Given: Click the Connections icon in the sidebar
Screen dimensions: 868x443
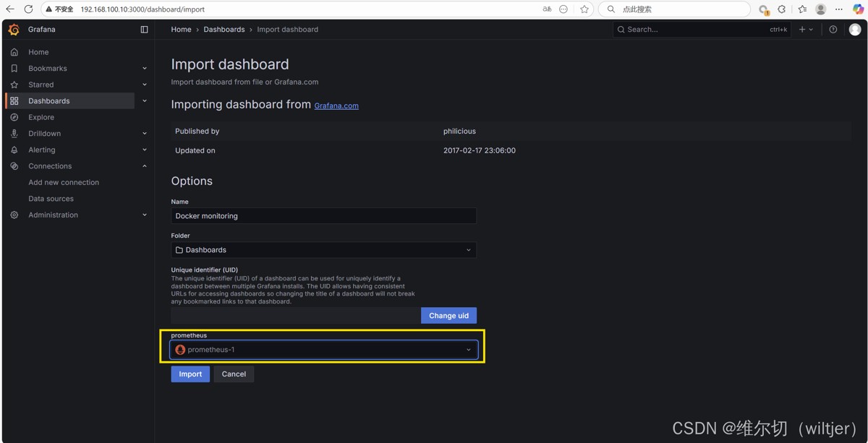Looking at the screenshot, I should pyautogui.click(x=14, y=166).
